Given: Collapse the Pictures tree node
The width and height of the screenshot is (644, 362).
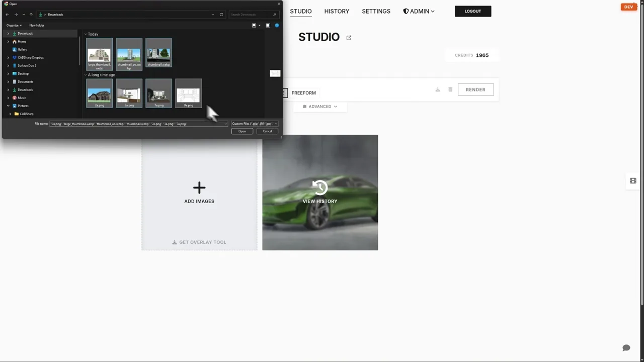Looking at the screenshot, I should pos(8,106).
